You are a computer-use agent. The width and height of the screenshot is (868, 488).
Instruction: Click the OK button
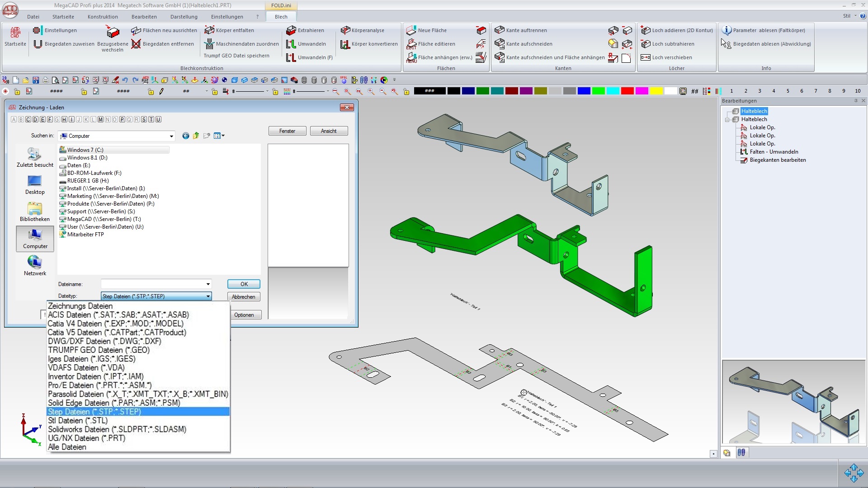tap(244, 284)
